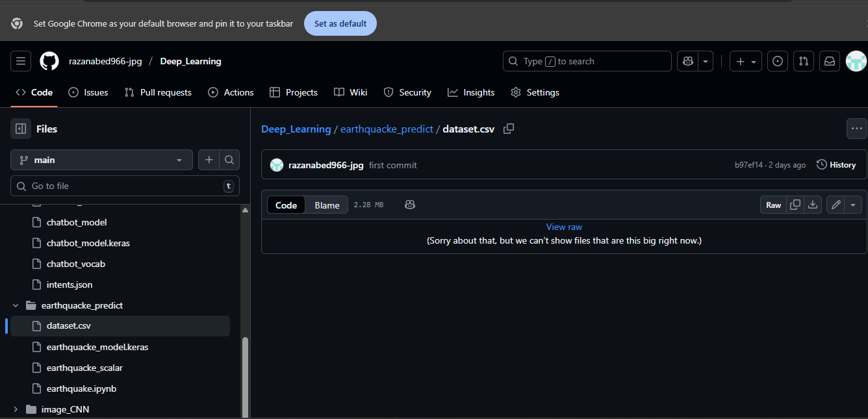The image size is (868, 419).
Task: Switch to the Actions tab
Action: (x=231, y=92)
